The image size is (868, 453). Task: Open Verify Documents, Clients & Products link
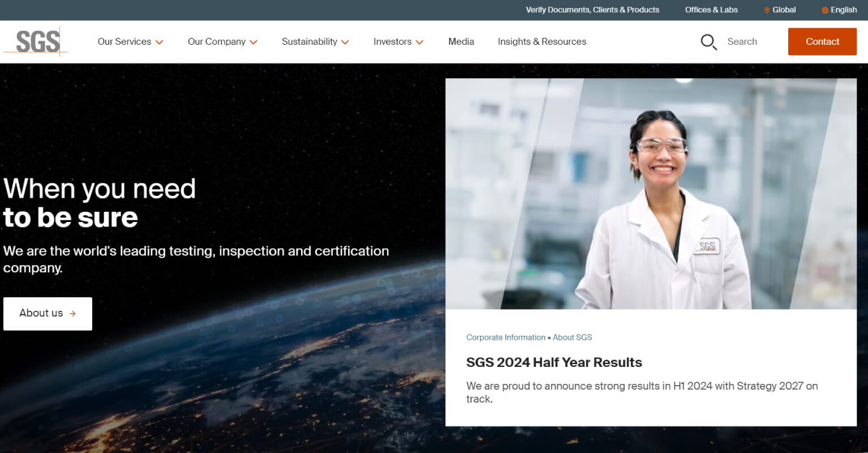point(592,10)
